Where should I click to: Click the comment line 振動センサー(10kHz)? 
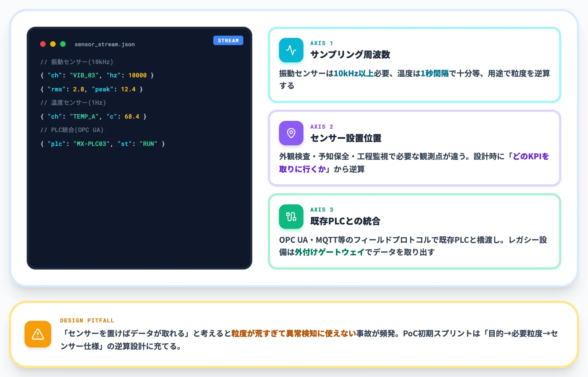point(77,62)
